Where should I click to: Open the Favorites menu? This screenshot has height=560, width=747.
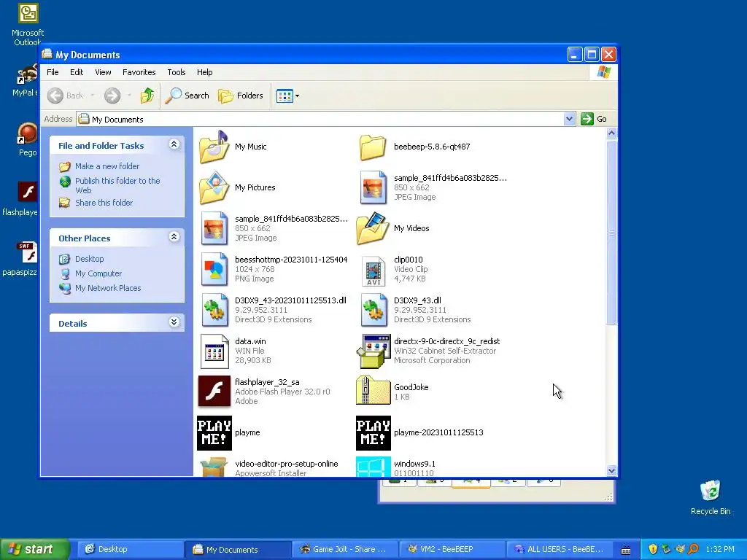[x=139, y=72]
